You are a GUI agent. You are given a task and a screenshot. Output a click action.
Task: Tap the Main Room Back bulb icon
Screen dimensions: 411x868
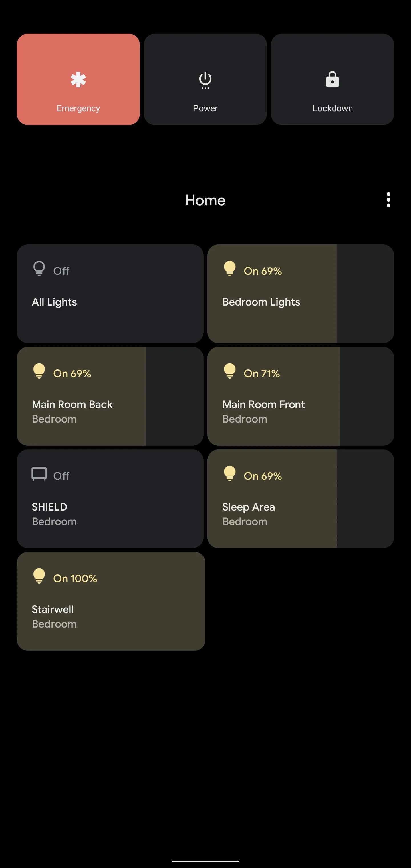click(x=39, y=371)
